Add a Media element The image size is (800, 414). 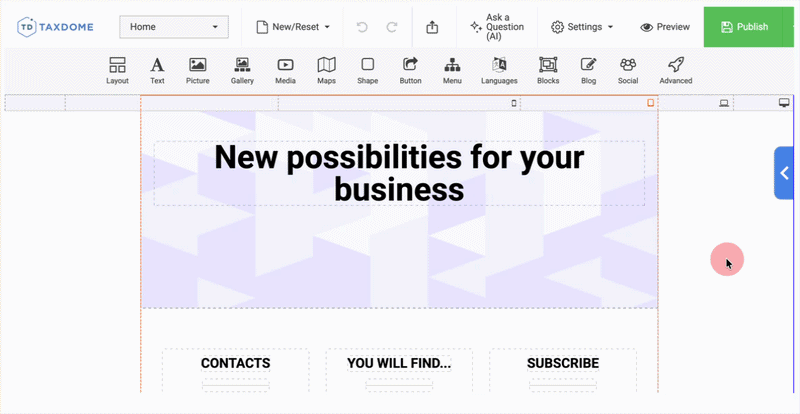tap(285, 70)
